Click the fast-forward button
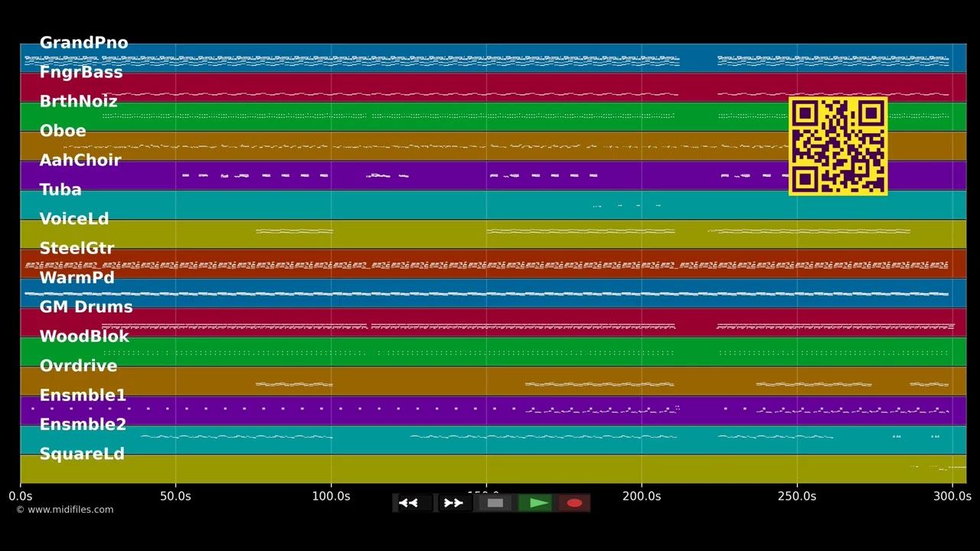Image resolution: width=980 pixels, height=551 pixels. point(454,503)
